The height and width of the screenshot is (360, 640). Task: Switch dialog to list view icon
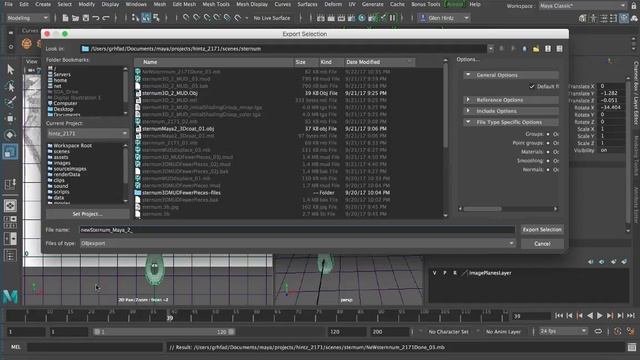pyautogui.click(x=548, y=49)
